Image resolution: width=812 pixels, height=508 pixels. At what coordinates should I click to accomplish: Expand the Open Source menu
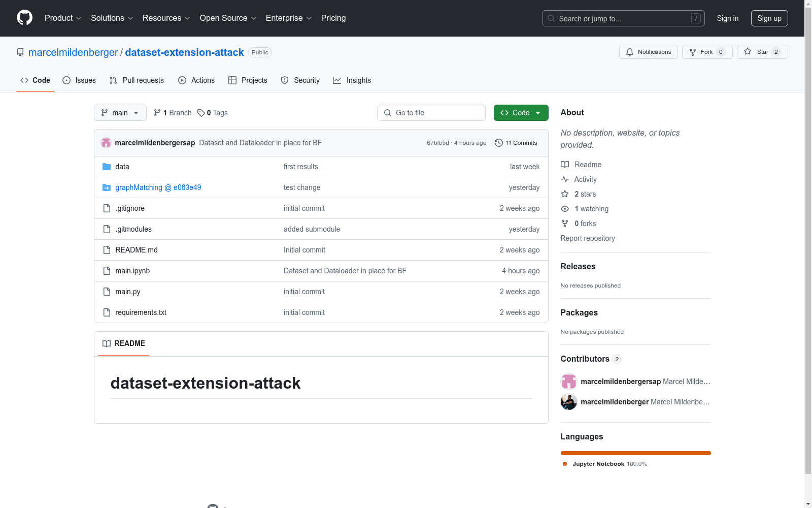(x=228, y=18)
